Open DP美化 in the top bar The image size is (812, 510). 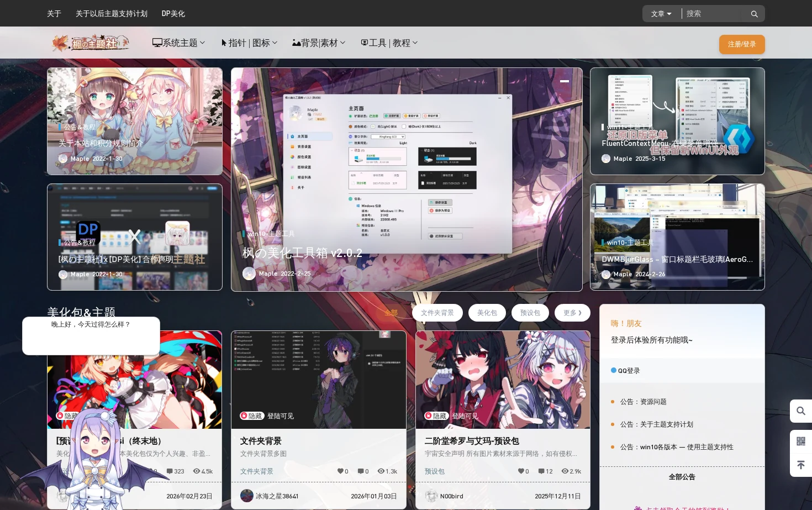tap(173, 13)
